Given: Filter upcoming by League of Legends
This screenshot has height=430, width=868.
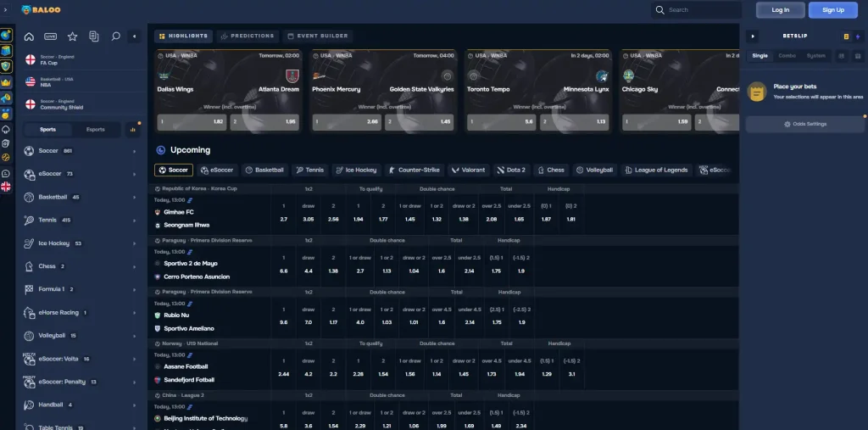Looking at the screenshot, I should coord(657,170).
